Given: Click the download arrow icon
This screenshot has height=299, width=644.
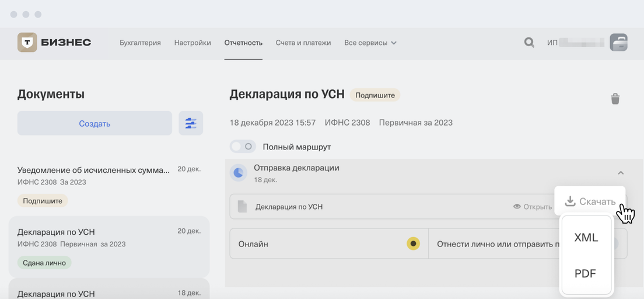Looking at the screenshot, I should (x=570, y=201).
